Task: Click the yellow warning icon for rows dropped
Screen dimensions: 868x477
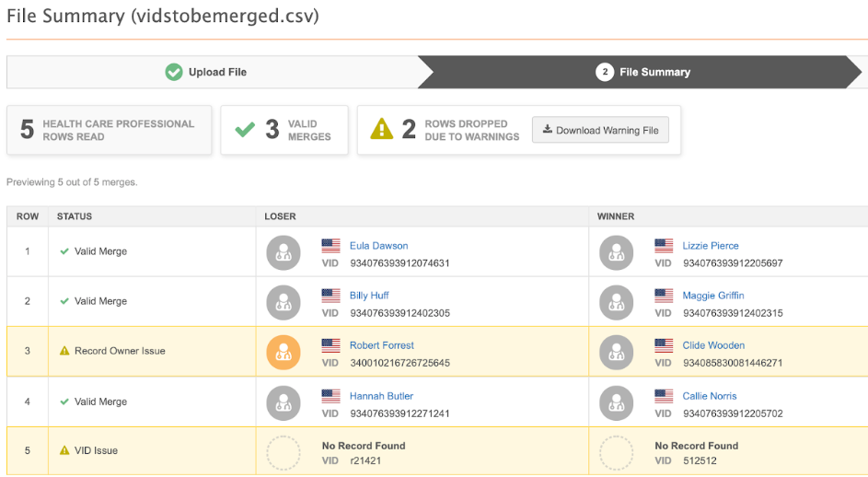Action: pyautogui.click(x=381, y=130)
